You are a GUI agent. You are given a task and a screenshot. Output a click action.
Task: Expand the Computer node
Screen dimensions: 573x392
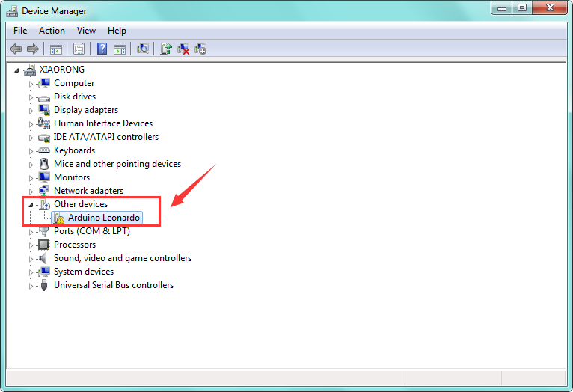(31, 84)
